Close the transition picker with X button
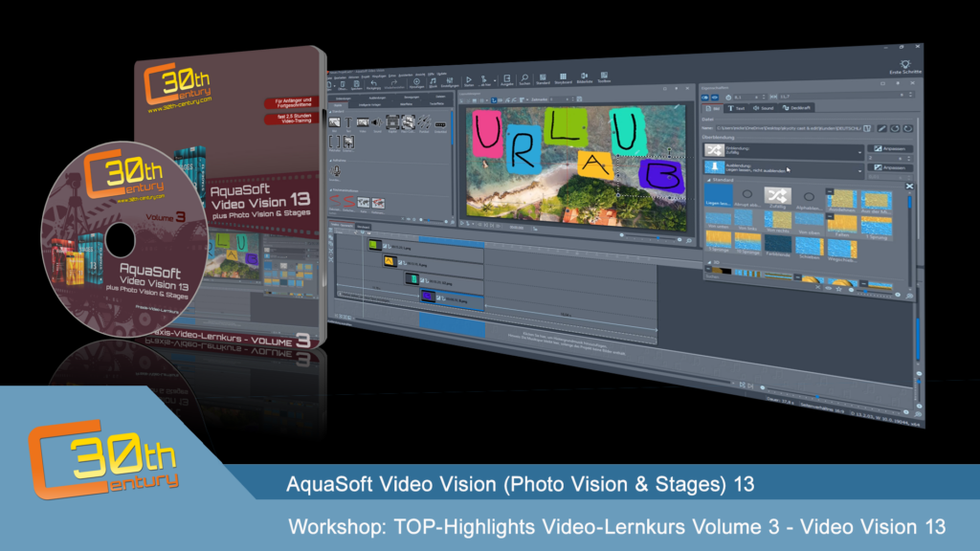The width and height of the screenshot is (980, 551). 909,187
